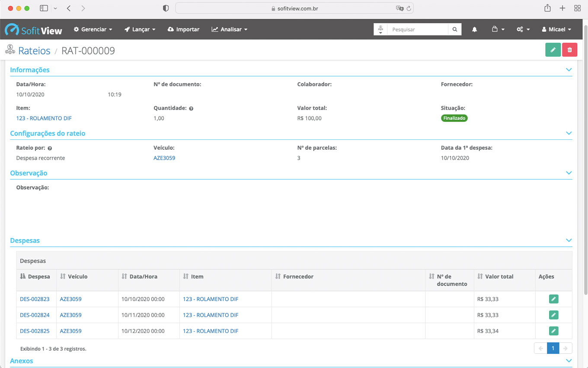Click the search magnifier icon
588x368 pixels.
point(455,29)
